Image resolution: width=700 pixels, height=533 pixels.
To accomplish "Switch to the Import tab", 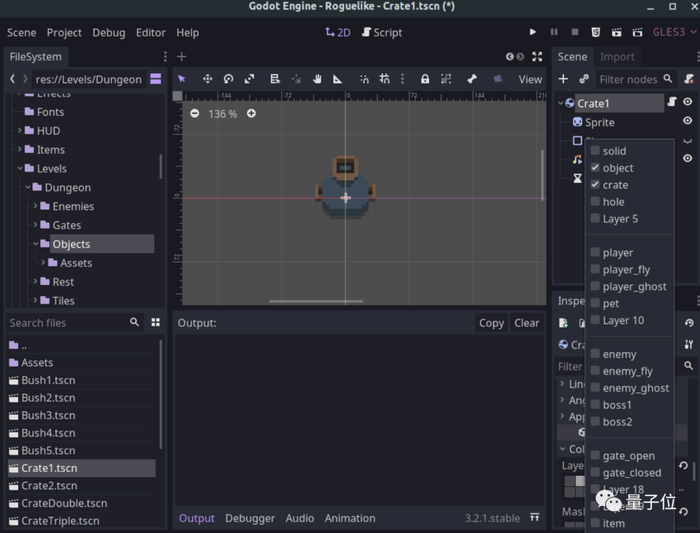I will [x=617, y=57].
